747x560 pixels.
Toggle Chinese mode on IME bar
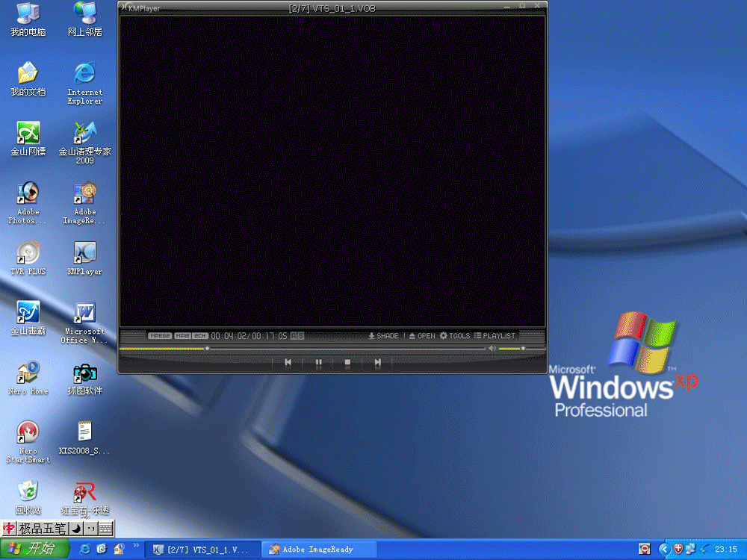(x=8, y=528)
